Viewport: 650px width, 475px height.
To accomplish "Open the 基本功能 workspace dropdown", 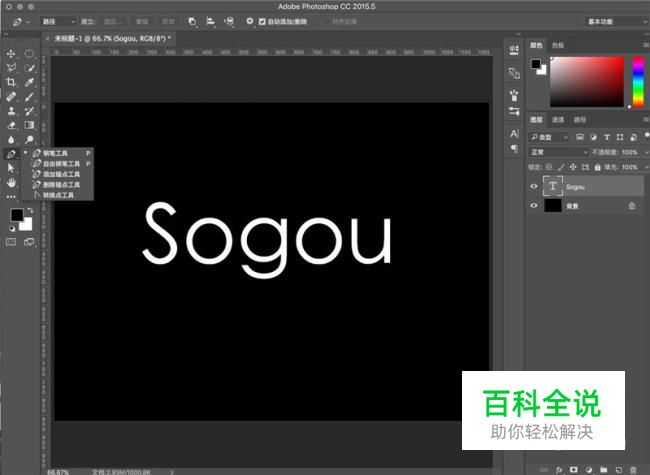I will (x=617, y=22).
